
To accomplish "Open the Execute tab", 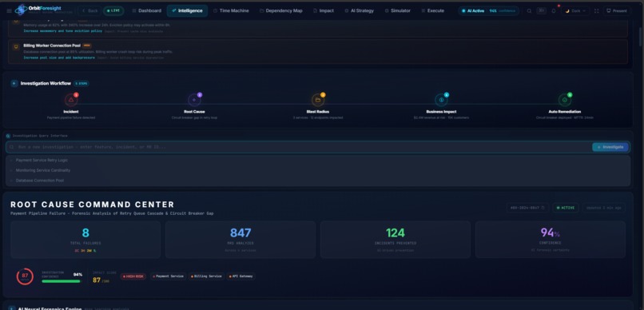I will pyautogui.click(x=433, y=10).
